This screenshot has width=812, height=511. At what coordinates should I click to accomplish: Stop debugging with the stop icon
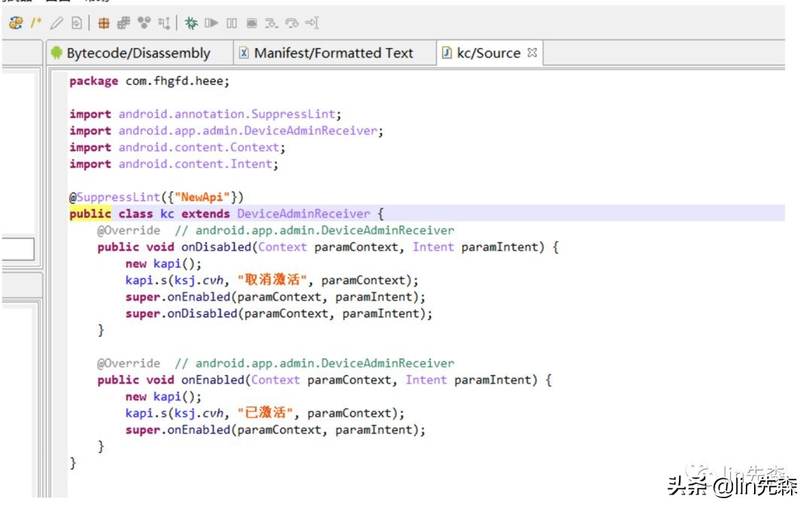coord(252,23)
